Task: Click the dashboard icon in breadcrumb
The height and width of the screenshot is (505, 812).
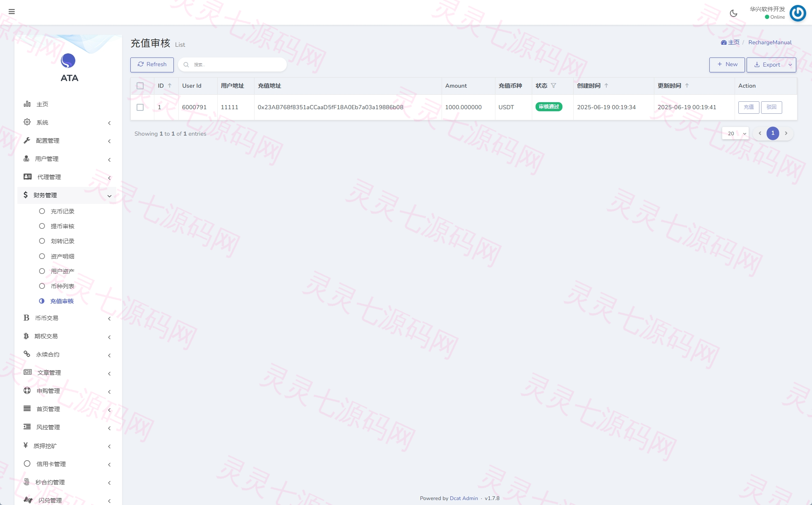Action: [724, 43]
